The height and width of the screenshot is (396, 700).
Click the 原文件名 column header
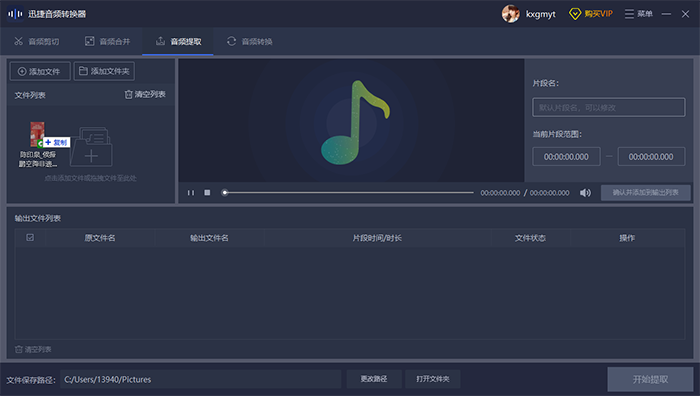100,238
